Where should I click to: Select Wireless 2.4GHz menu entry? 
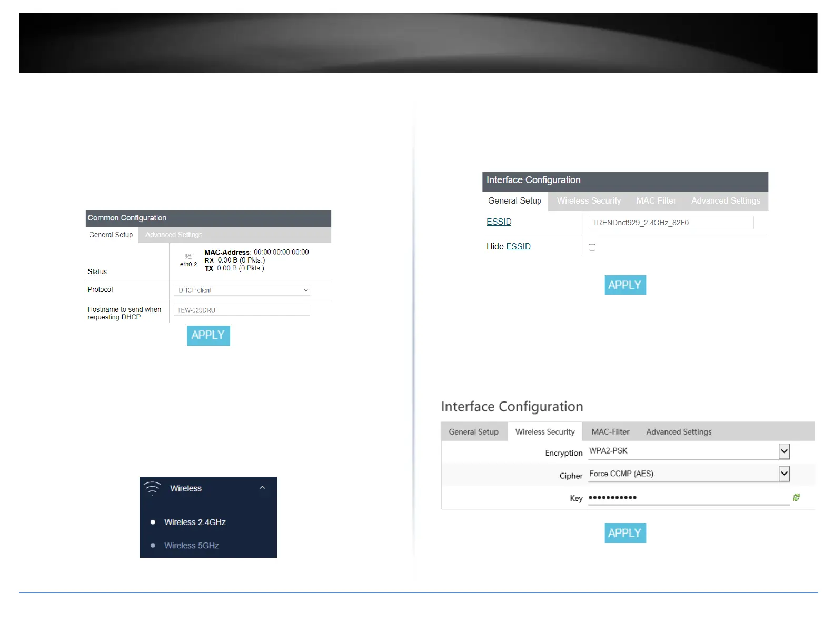point(195,522)
